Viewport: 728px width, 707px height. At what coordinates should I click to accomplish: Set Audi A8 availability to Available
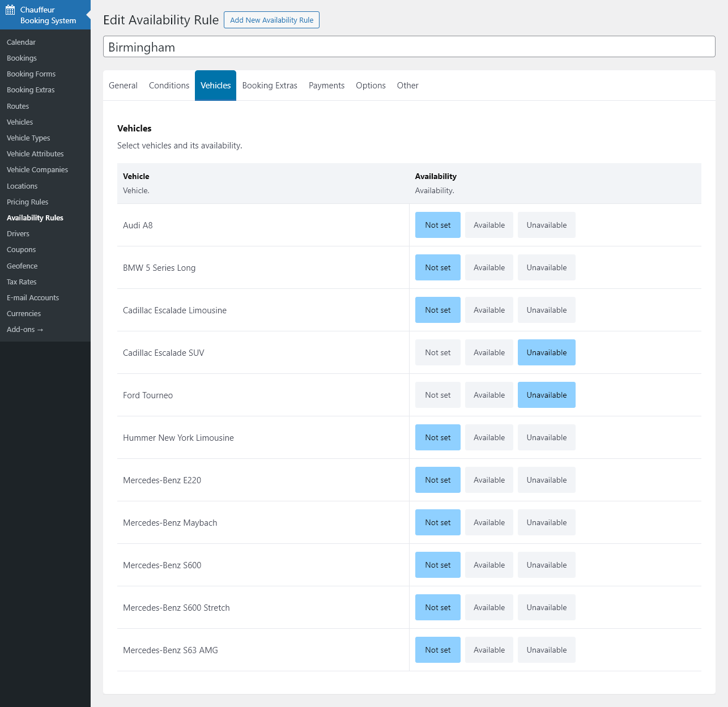coord(489,225)
